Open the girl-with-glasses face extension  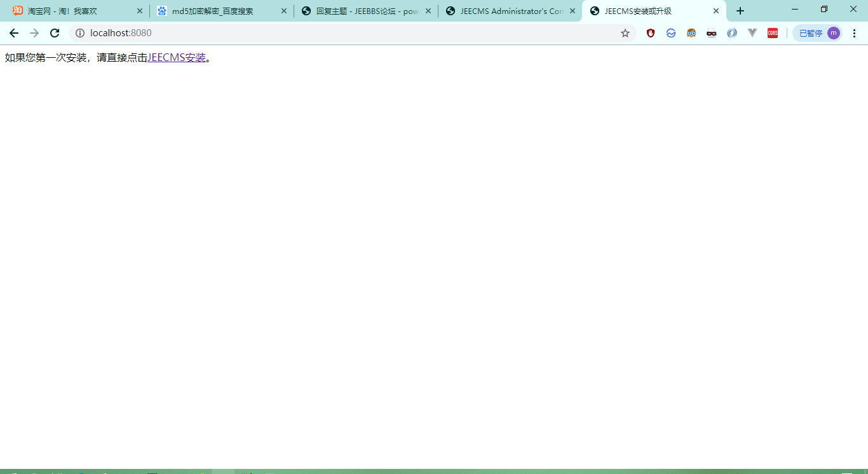pos(691,33)
